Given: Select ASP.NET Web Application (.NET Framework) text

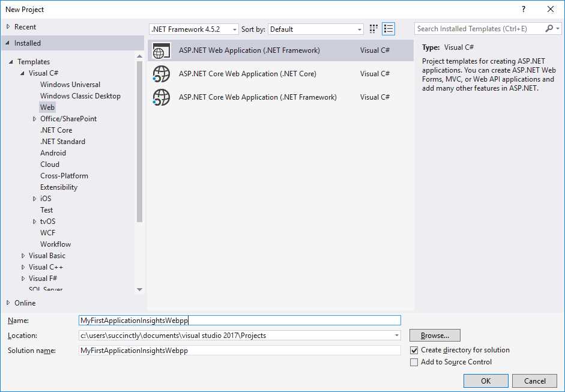Looking at the screenshot, I should [x=249, y=50].
